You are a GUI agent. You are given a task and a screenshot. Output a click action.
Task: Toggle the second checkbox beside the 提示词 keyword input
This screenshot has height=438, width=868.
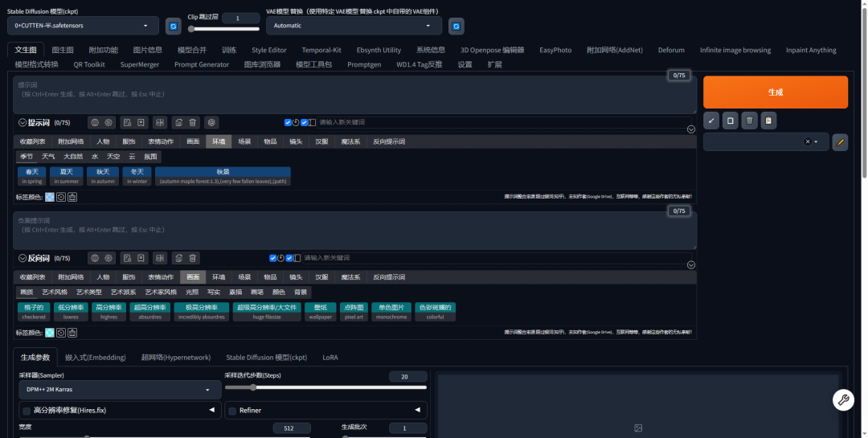pos(304,122)
